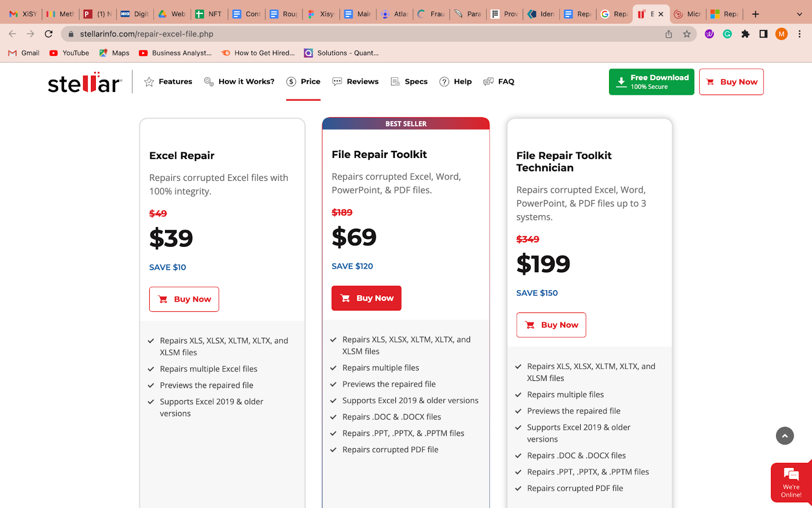Screen dimensions: 812x508
Task: Switch to the Atlas tab
Action: (395, 14)
